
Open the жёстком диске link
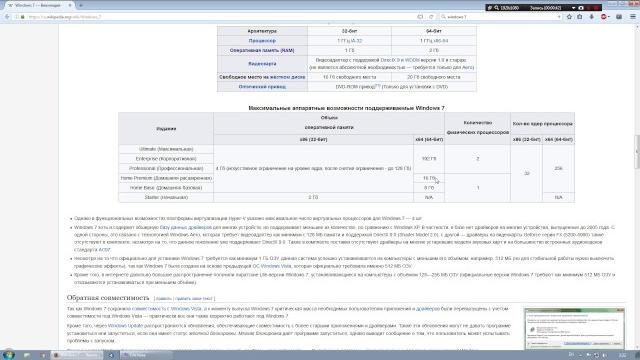click(287, 77)
